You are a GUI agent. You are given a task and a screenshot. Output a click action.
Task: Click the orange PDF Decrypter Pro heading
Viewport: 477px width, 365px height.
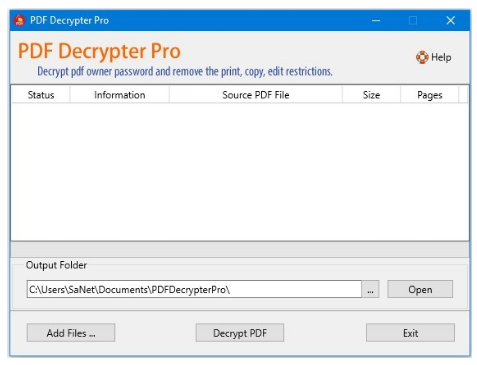tap(99, 51)
